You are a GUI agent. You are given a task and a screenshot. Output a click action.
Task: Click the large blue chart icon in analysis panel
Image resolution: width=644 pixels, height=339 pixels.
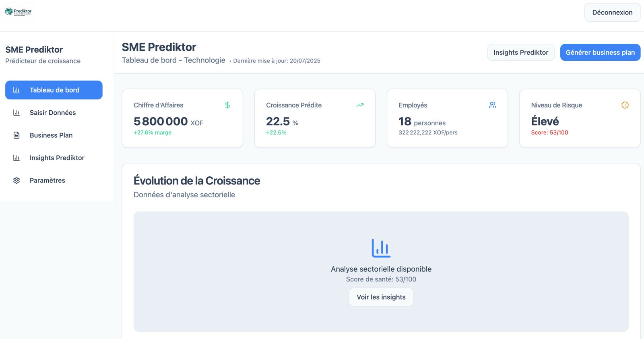point(381,248)
